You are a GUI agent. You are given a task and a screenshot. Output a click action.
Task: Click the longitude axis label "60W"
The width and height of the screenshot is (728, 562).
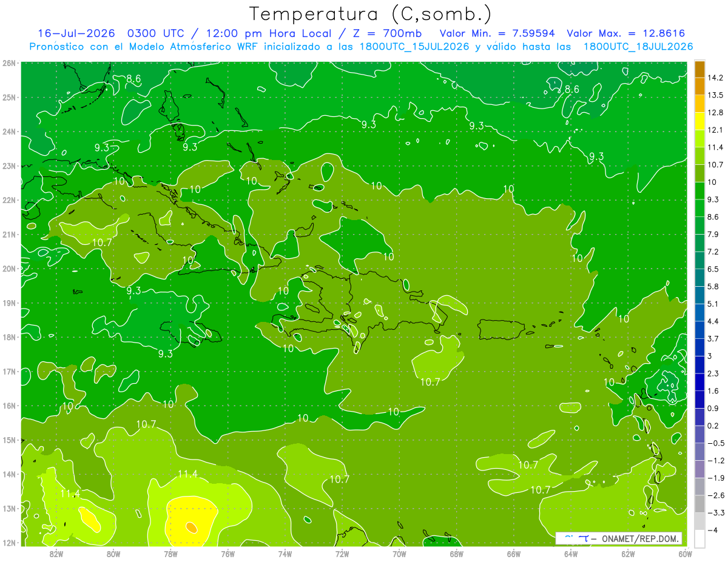(685, 554)
